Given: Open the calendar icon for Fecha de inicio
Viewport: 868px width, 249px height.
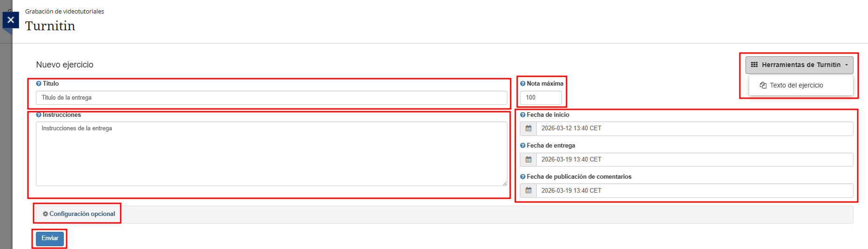Looking at the screenshot, I should 528,128.
